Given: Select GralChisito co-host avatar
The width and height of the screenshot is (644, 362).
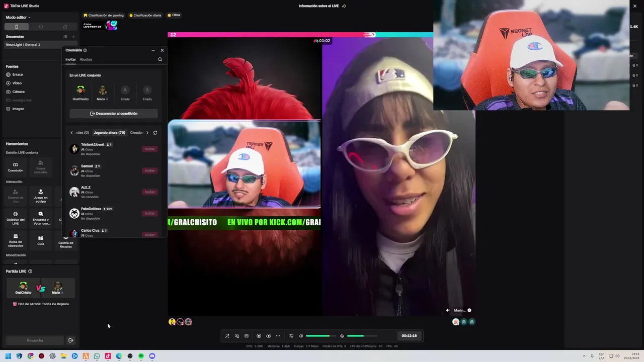Looking at the screenshot, I should (x=80, y=90).
